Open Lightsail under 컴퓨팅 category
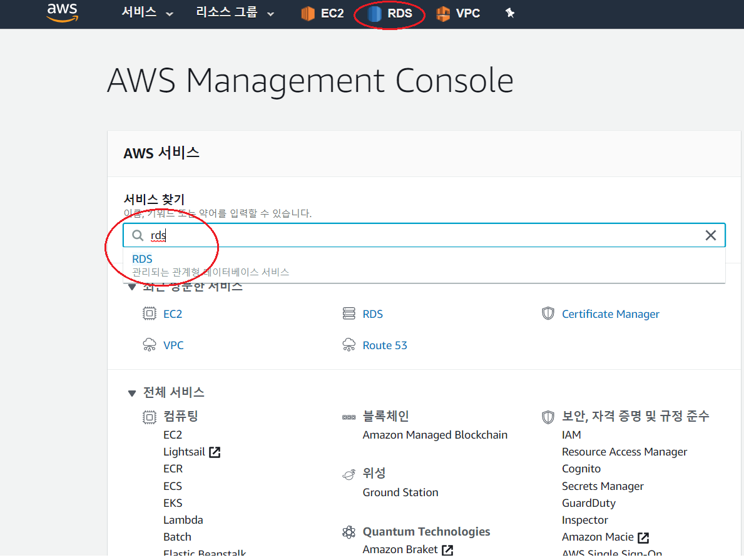 point(184,452)
